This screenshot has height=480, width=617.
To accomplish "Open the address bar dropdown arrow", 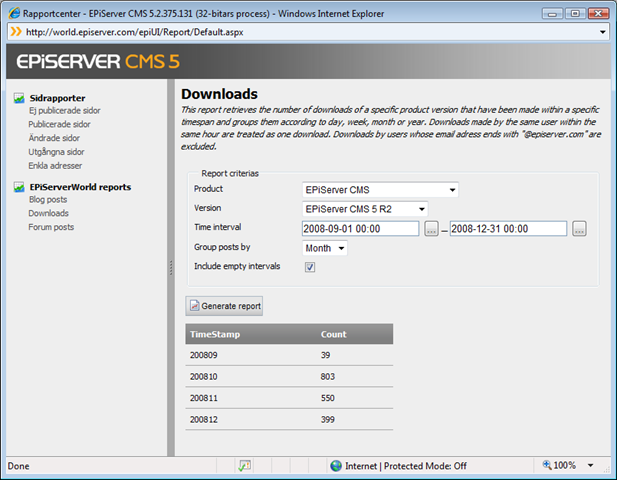I will (x=602, y=32).
